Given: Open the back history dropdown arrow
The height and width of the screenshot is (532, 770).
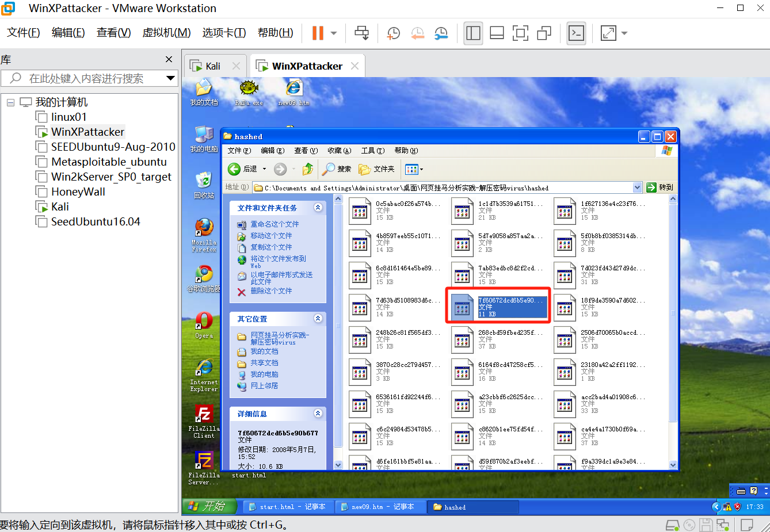Looking at the screenshot, I should coord(265,169).
